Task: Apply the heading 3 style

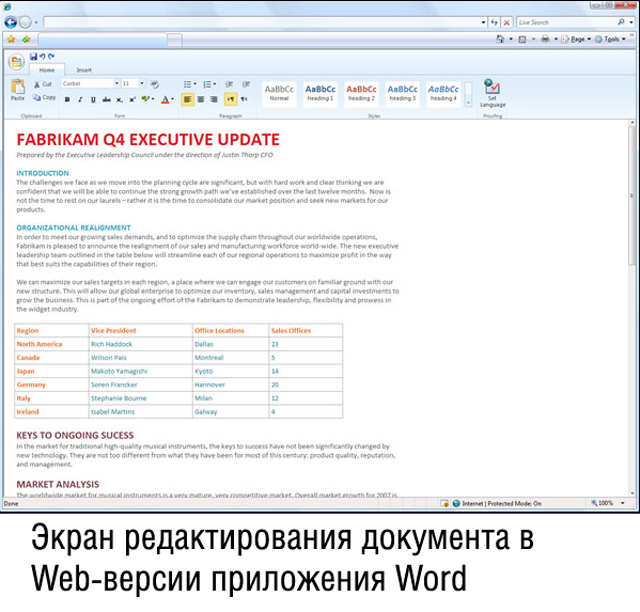Action: 402,93
